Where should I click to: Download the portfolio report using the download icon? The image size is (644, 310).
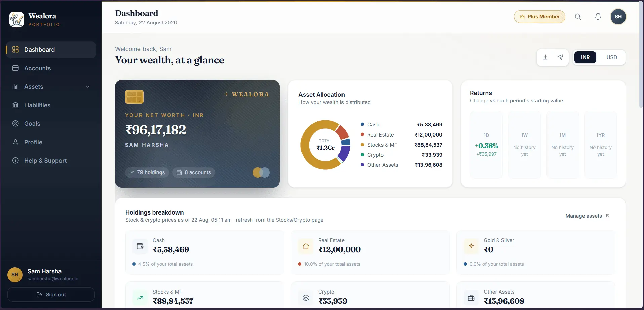click(x=546, y=57)
